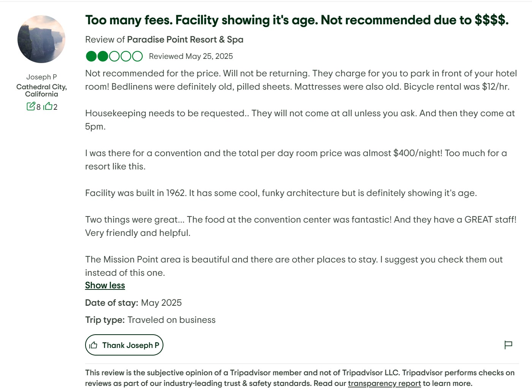Click the Reviewed May 25, 2025 date text

[x=191, y=56]
